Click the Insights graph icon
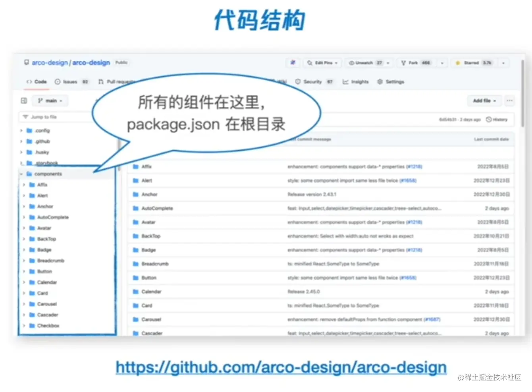The height and width of the screenshot is (392, 532). 345,82
